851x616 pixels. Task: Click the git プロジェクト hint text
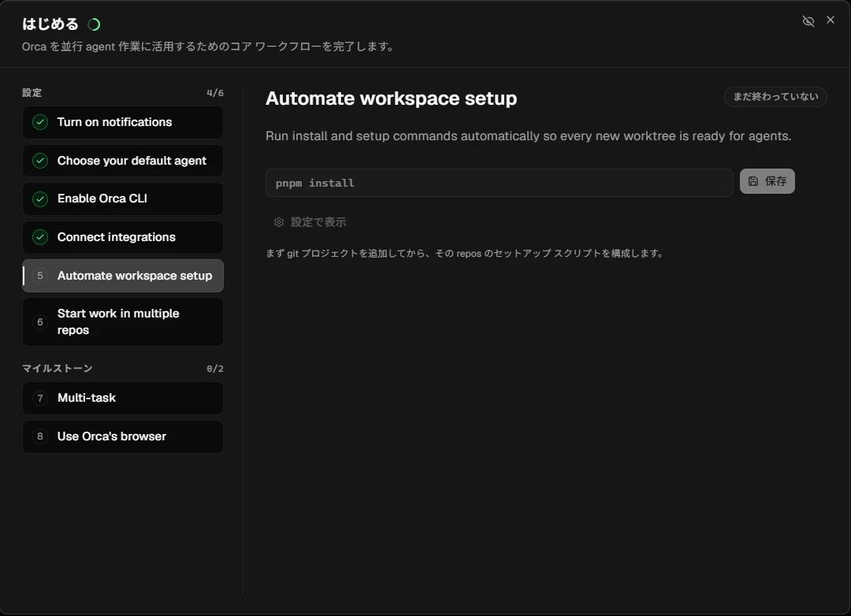(x=465, y=254)
